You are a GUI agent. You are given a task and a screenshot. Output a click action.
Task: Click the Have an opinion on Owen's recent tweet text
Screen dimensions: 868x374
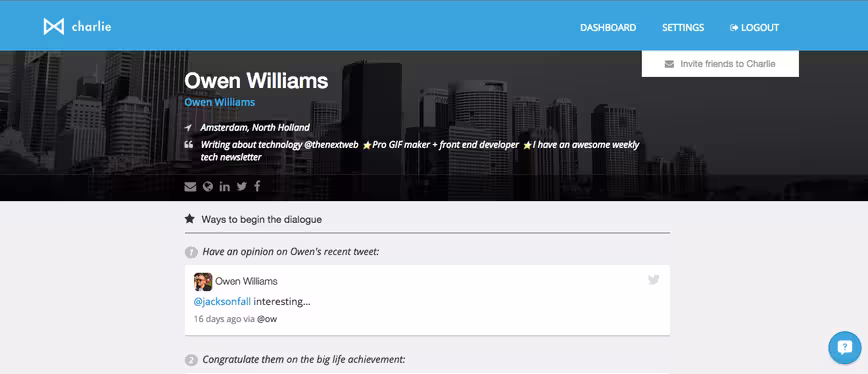(291, 252)
